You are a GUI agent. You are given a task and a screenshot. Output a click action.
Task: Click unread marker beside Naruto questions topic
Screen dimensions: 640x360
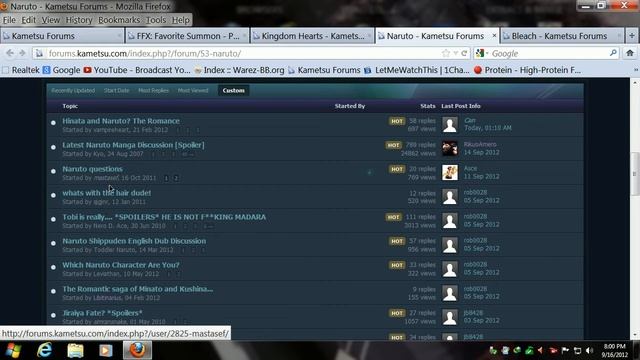tap(53, 171)
